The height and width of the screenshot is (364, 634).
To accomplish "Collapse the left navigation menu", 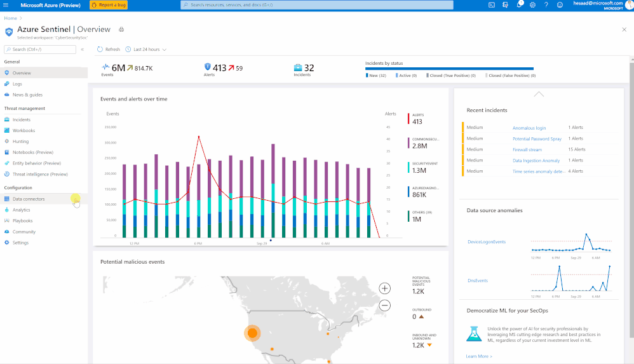I will (83, 50).
